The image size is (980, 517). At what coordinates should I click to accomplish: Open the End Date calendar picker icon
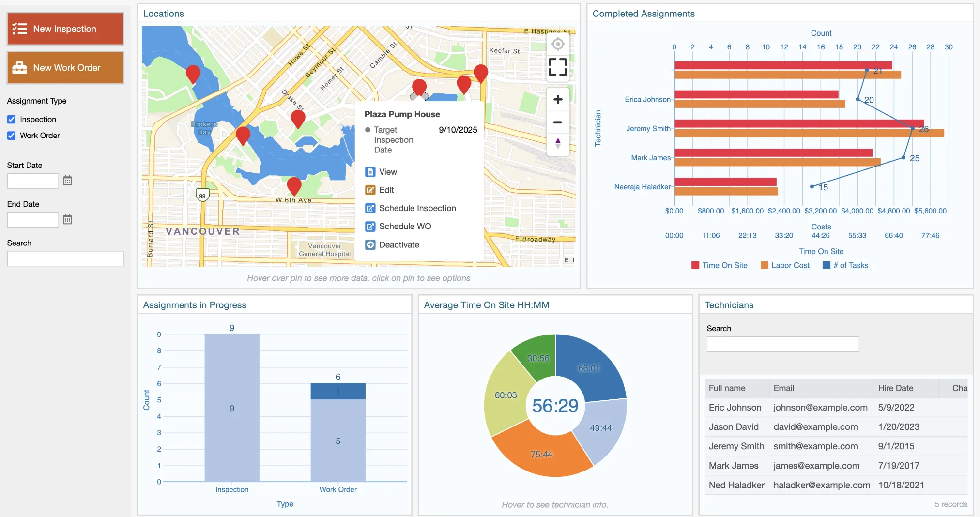[x=67, y=219]
